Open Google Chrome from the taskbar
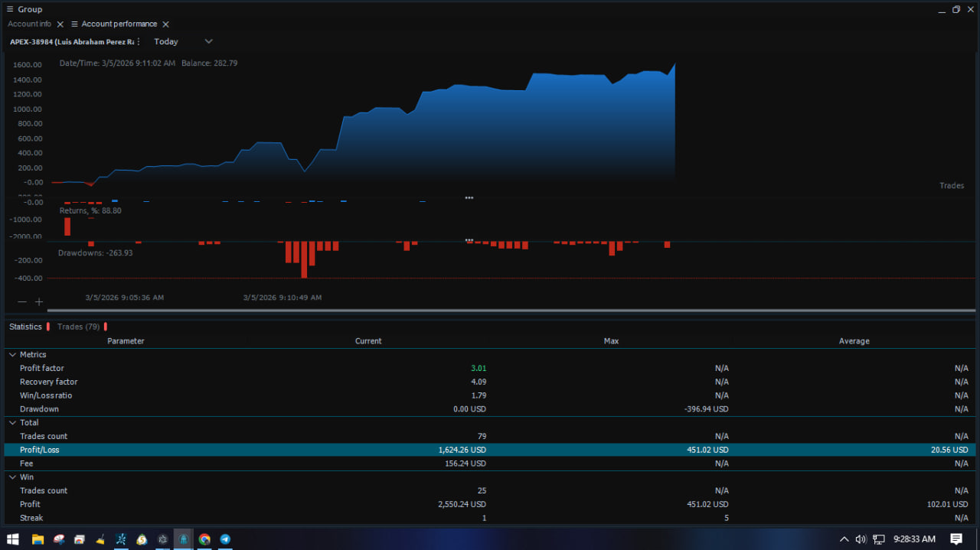980x550 pixels. click(x=204, y=539)
